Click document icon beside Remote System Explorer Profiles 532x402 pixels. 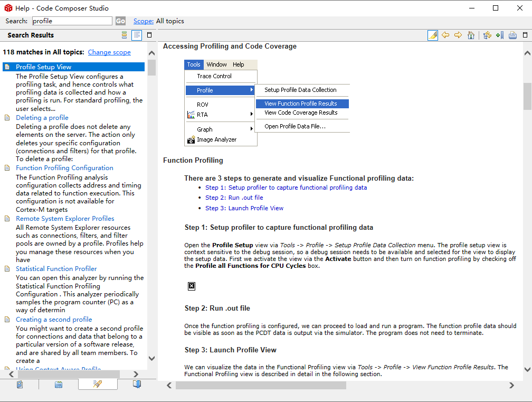[7, 219]
